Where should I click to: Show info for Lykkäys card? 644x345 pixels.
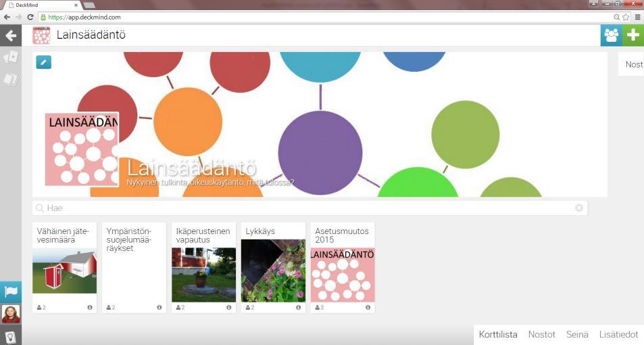click(298, 307)
